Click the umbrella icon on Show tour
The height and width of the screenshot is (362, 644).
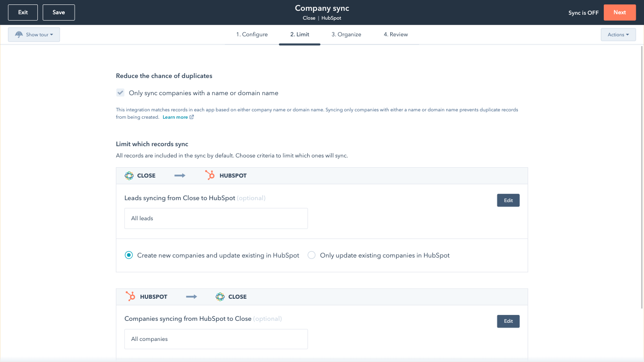coord(19,35)
